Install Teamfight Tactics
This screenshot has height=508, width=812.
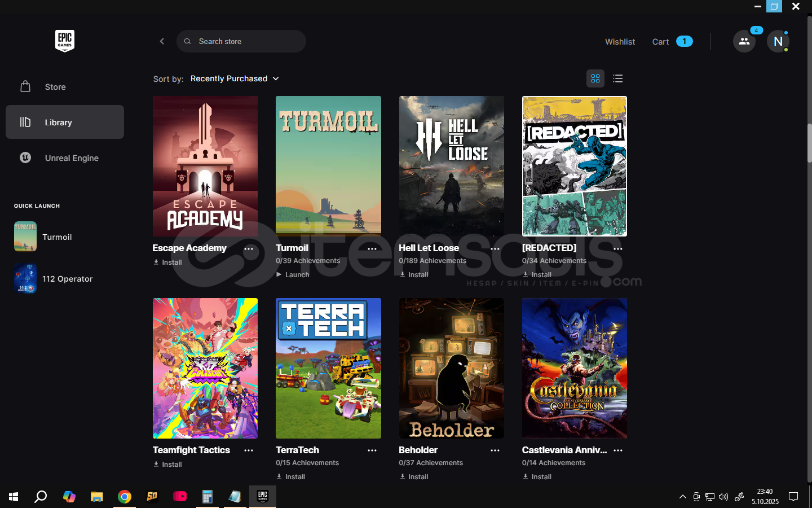(x=167, y=465)
